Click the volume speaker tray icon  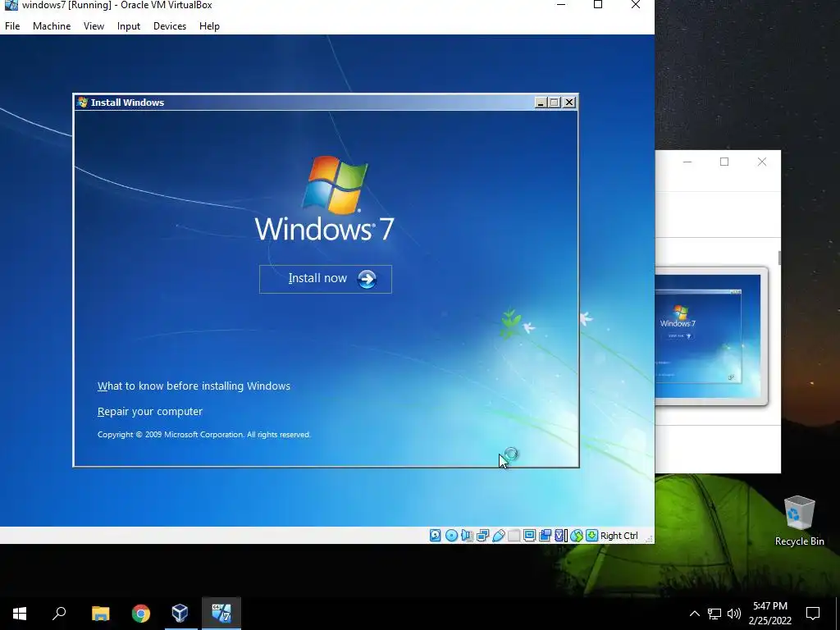point(734,614)
